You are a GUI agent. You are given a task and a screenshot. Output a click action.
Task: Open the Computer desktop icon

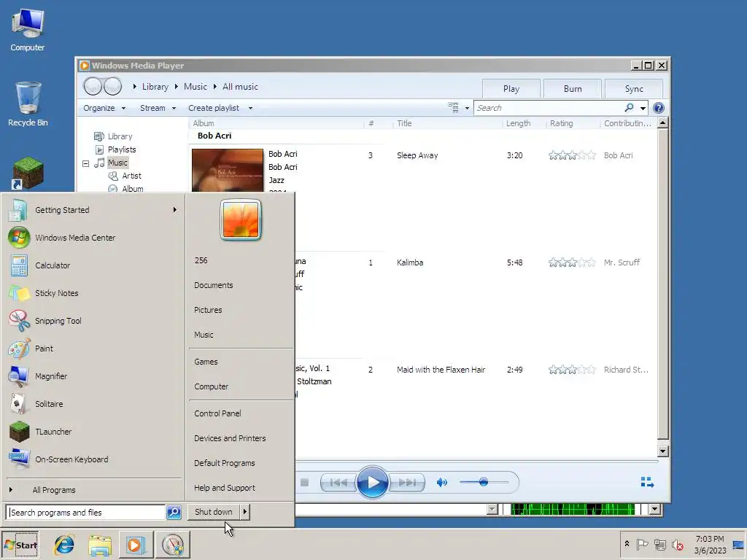tap(27, 30)
